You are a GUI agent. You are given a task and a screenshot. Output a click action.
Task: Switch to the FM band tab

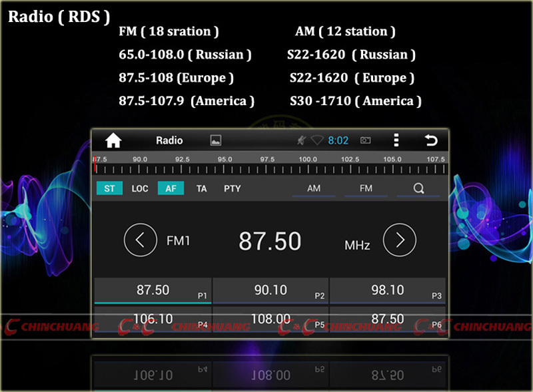tap(366, 188)
